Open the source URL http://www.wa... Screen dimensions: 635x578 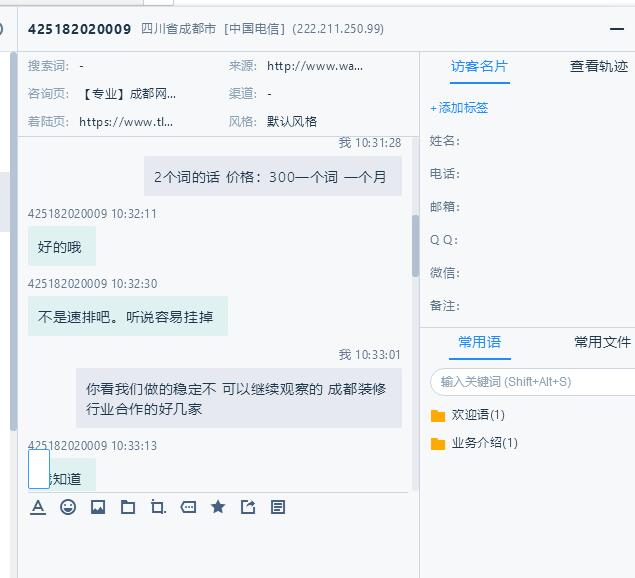315,67
